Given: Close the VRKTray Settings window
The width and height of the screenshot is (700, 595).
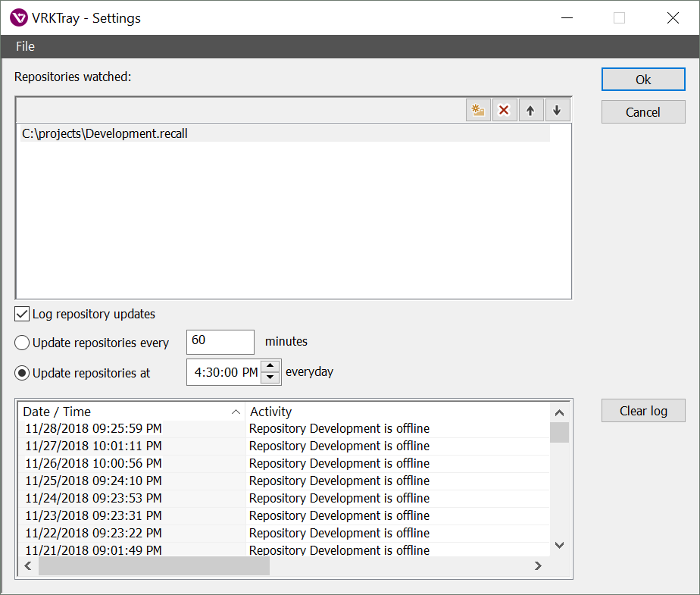Looking at the screenshot, I should tap(673, 18).
